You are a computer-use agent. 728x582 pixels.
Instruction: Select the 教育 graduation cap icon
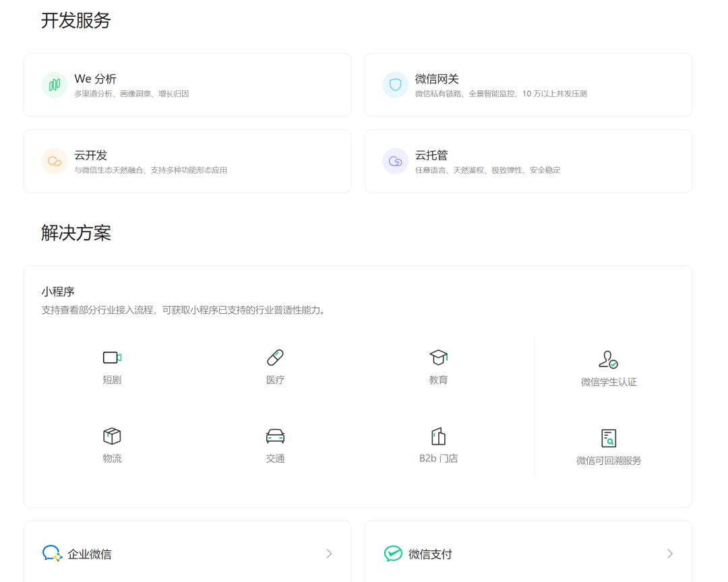click(438, 358)
